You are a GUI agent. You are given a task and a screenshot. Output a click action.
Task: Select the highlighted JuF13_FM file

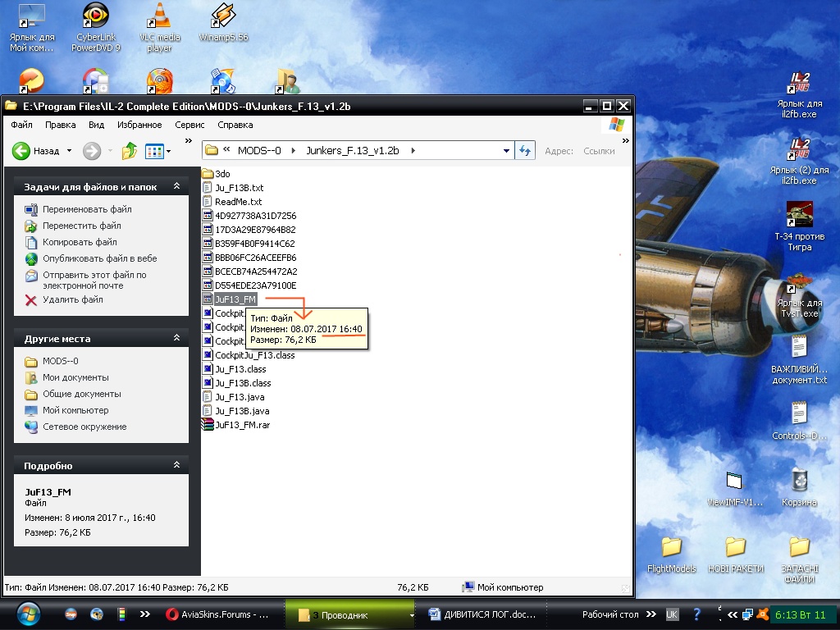(230, 299)
